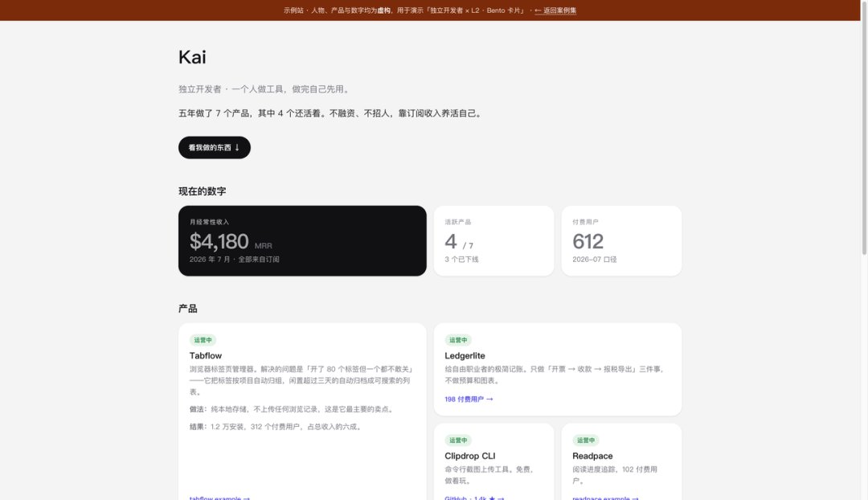Image resolution: width=868 pixels, height=500 pixels.
Task: Click the 付费用户 612 card
Action: [621, 241]
